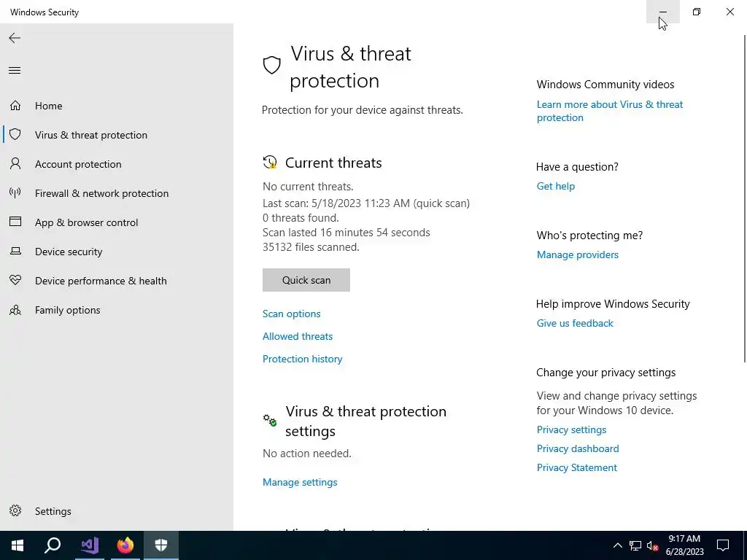Open Scan options link
The width and height of the screenshot is (747, 560).
coord(292,314)
